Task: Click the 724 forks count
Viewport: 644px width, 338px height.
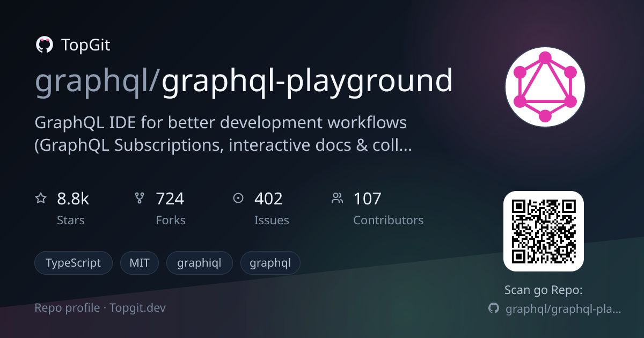Action: (170, 199)
